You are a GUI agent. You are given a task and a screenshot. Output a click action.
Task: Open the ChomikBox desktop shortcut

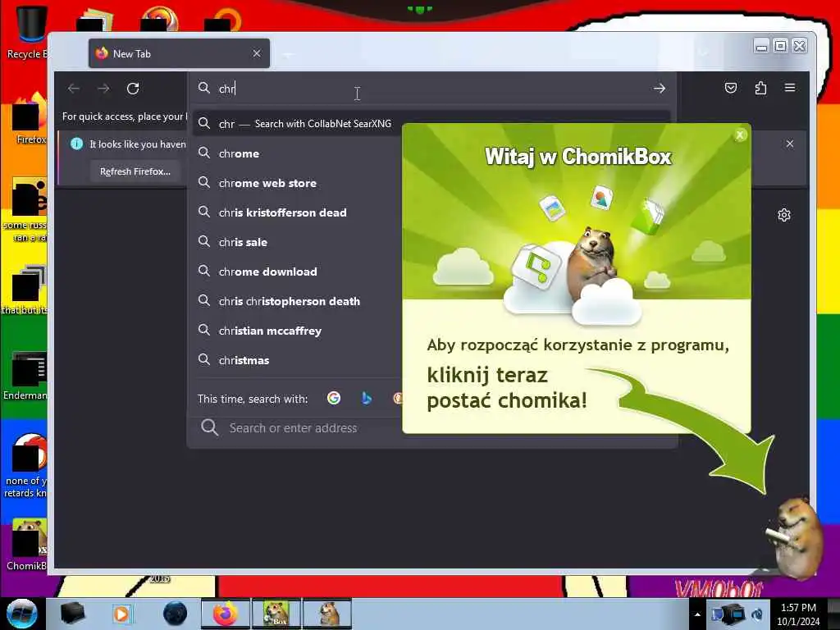[27, 546]
